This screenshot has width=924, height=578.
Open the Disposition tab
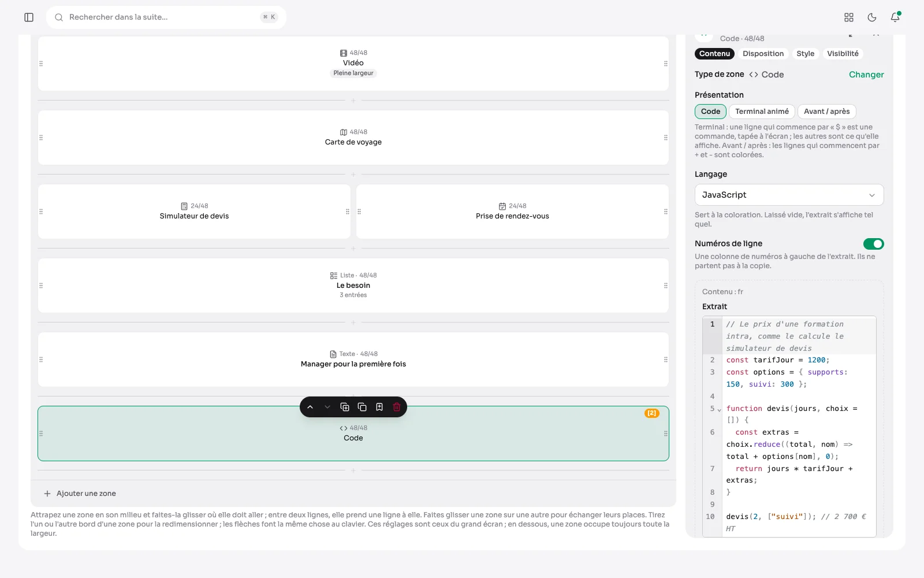(x=763, y=54)
